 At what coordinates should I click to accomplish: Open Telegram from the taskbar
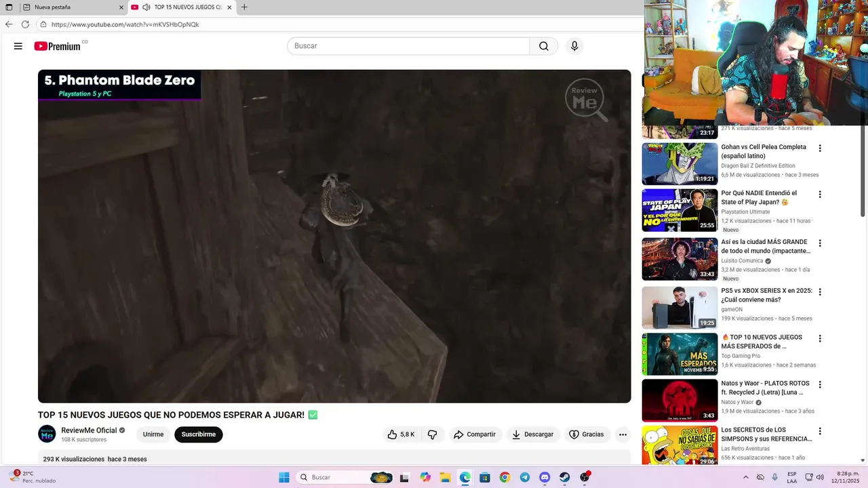pyautogui.click(x=525, y=477)
